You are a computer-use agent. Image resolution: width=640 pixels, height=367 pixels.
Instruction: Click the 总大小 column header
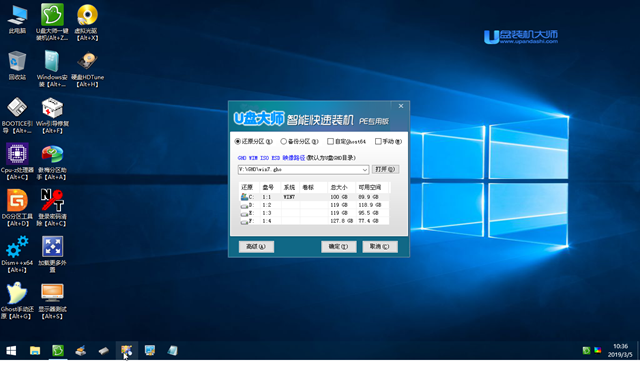342,187
